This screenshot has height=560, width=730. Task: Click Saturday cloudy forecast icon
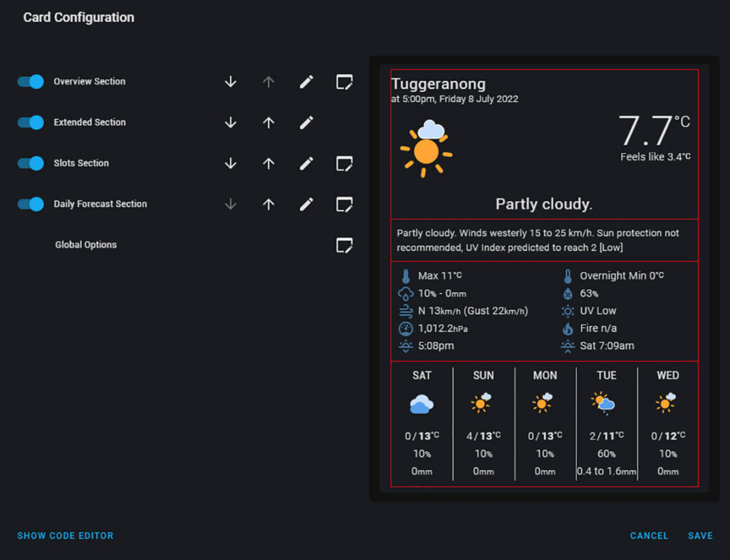(x=422, y=404)
